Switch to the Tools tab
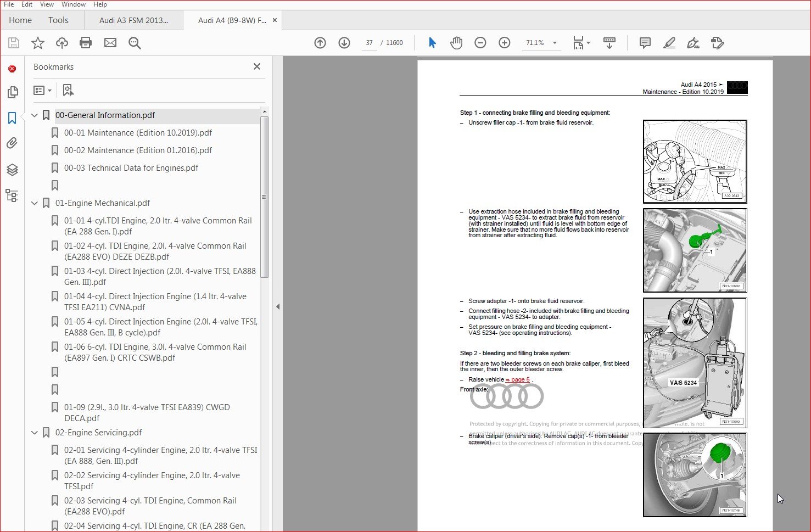This screenshot has width=811, height=532. click(58, 20)
